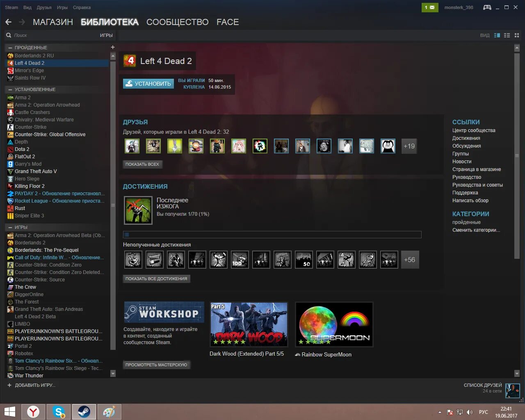The image size is (525, 420).
Task: Open locked achievement icon labeled 100
Action: (240, 260)
